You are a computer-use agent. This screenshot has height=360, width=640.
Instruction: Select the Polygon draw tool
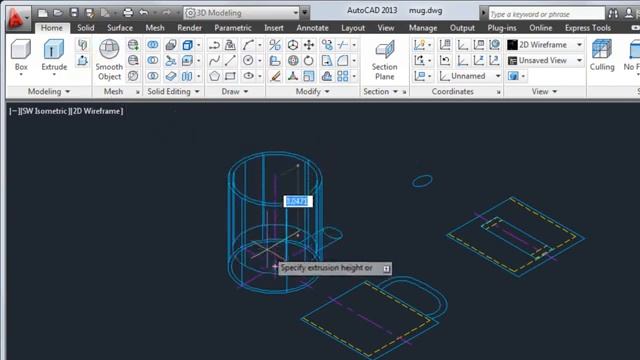coord(214,76)
